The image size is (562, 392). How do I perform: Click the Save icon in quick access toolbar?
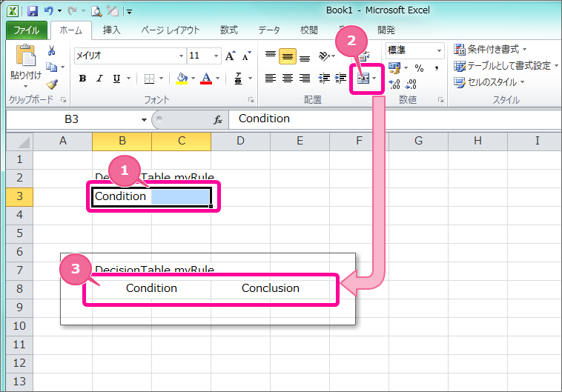coord(33,11)
